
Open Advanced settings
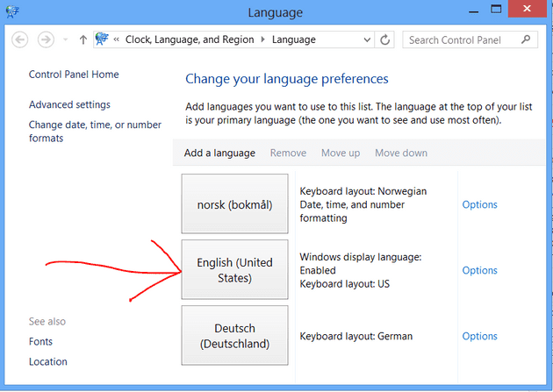click(x=69, y=104)
